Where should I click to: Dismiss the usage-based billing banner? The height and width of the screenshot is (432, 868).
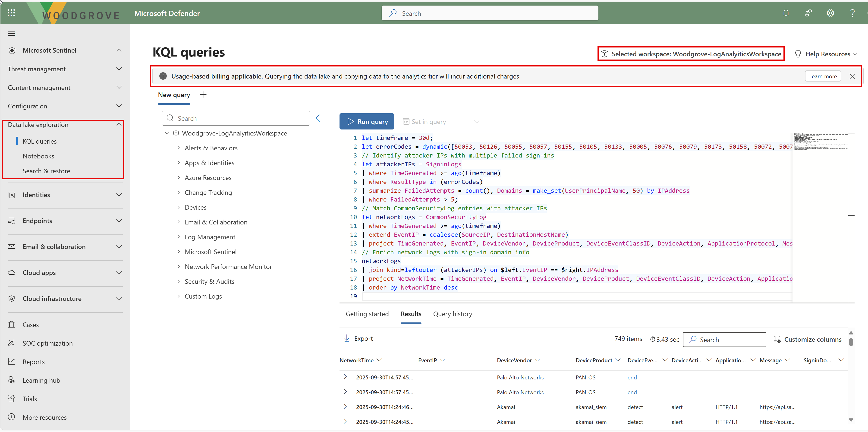point(852,76)
